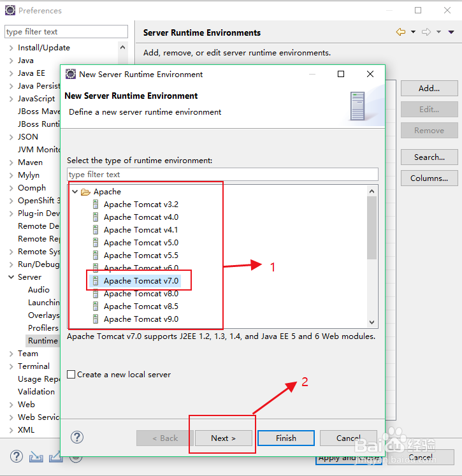Image resolution: width=462 pixels, height=476 pixels.
Task: Select Apache Tomcat v9.0
Action: pos(141,319)
